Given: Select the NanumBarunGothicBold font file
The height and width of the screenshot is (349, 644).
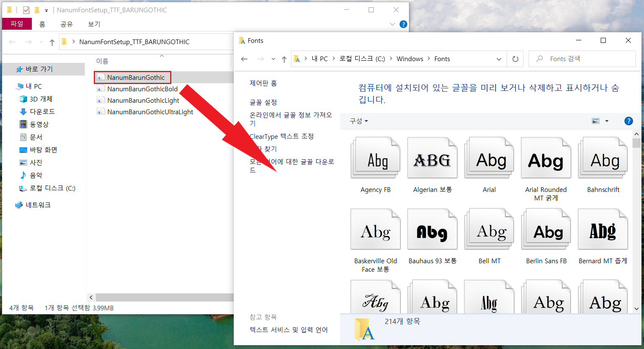Looking at the screenshot, I should coord(137,89).
